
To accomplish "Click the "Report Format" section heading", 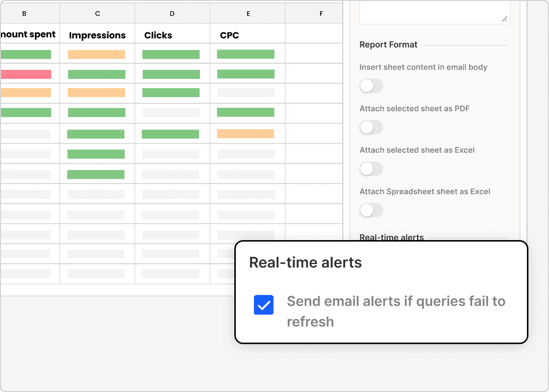I will point(388,45).
